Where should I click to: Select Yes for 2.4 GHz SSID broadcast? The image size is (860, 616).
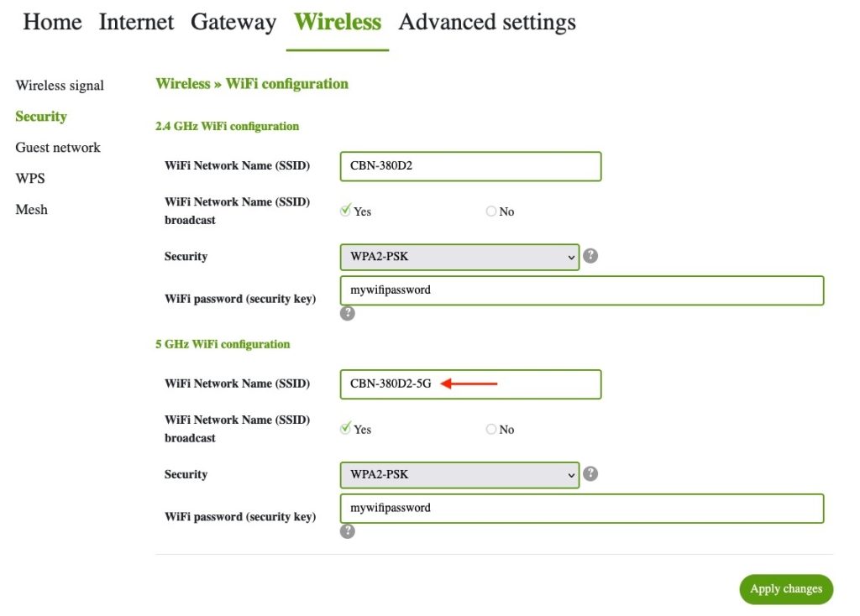click(x=345, y=211)
